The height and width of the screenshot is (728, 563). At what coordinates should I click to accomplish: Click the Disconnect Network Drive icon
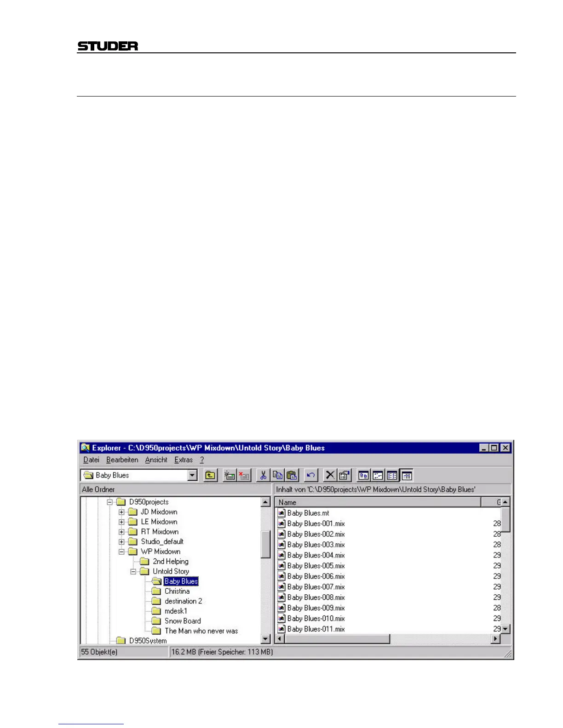(x=244, y=475)
